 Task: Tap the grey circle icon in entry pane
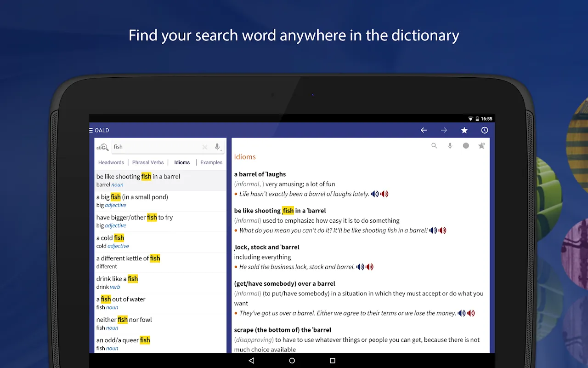466,146
